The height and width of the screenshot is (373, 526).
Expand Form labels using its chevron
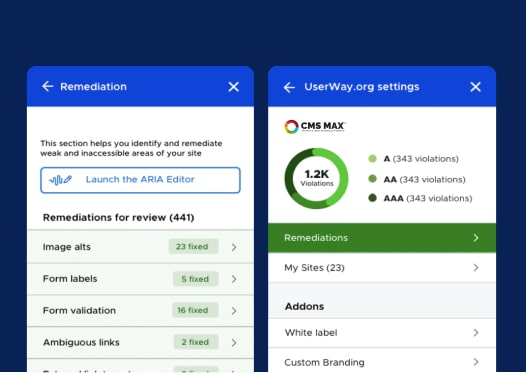(234, 279)
